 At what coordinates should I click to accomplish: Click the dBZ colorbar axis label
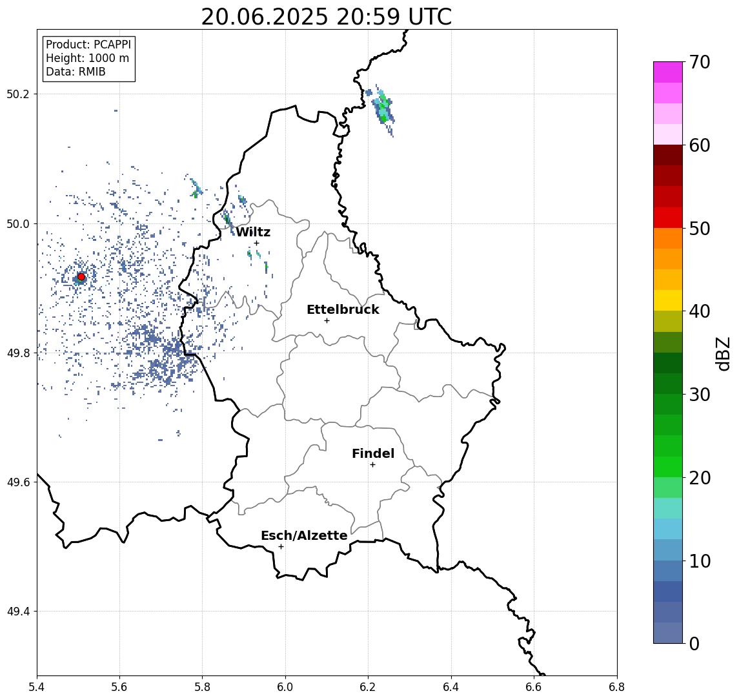[724, 354]
